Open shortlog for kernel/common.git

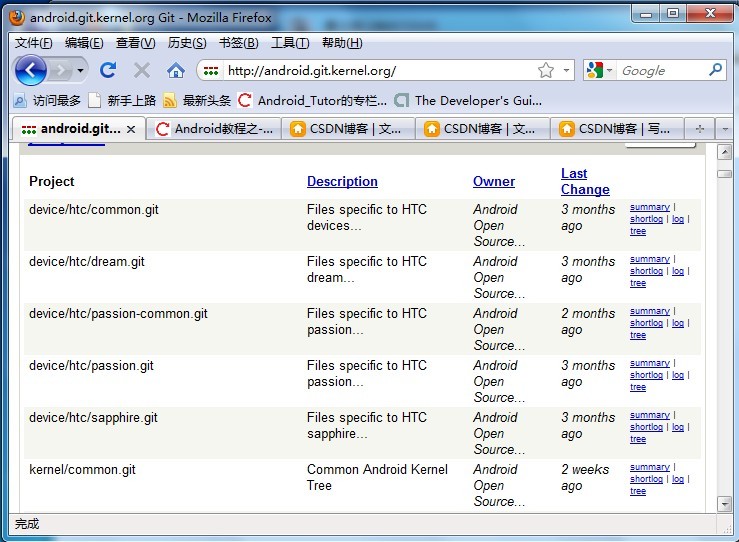point(646,479)
